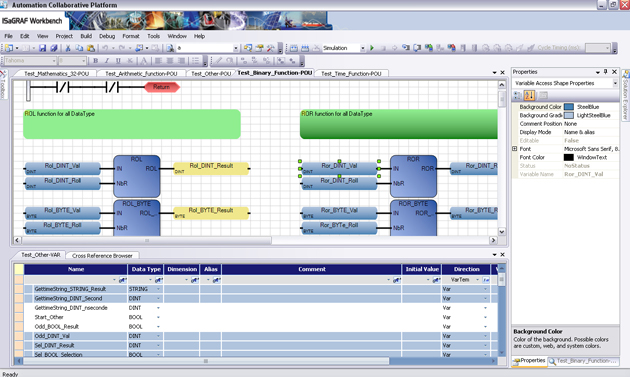Image resolution: width=630 pixels, height=377 pixels.
Task: Click the Build menu
Action: tap(86, 36)
